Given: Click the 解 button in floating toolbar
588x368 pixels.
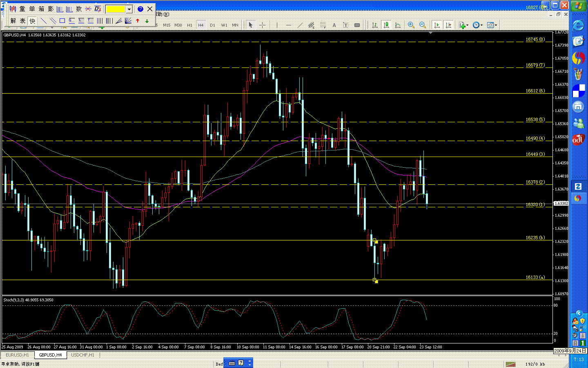Looking at the screenshot, I should 13,21.
